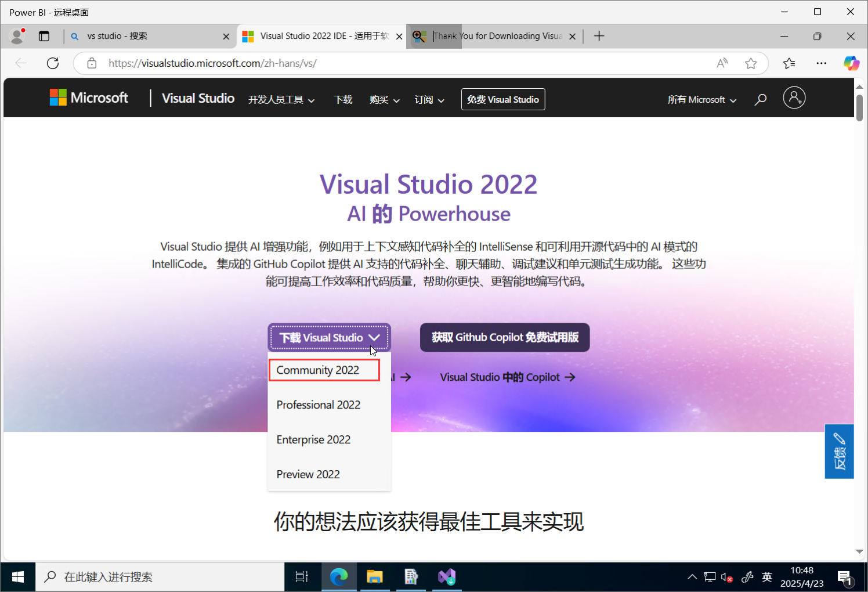Open Task View on the taskbar
This screenshot has width=868, height=592.
tap(302, 577)
